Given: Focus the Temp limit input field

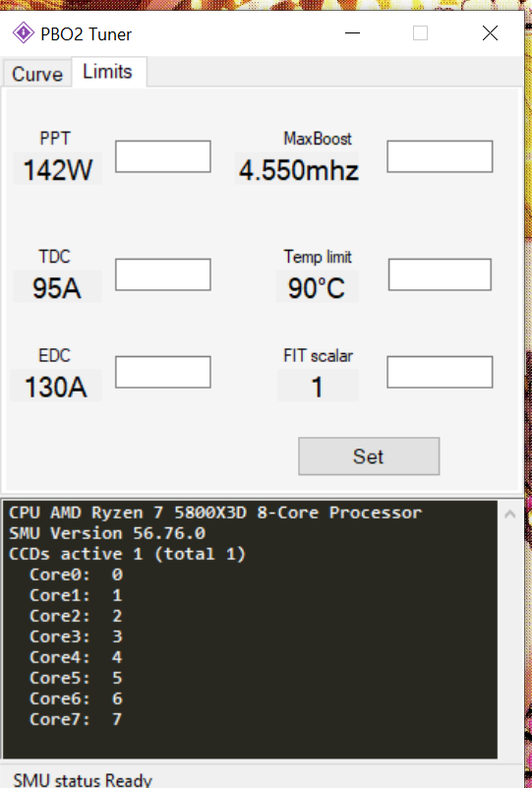Looking at the screenshot, I should tap(440, 274).
